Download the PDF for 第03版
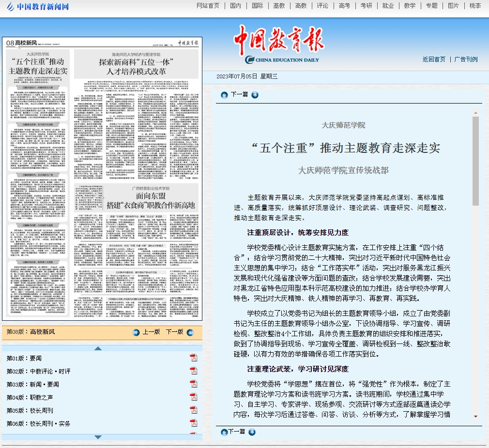This screenshot has width=489, height=448. click(194, 384)
